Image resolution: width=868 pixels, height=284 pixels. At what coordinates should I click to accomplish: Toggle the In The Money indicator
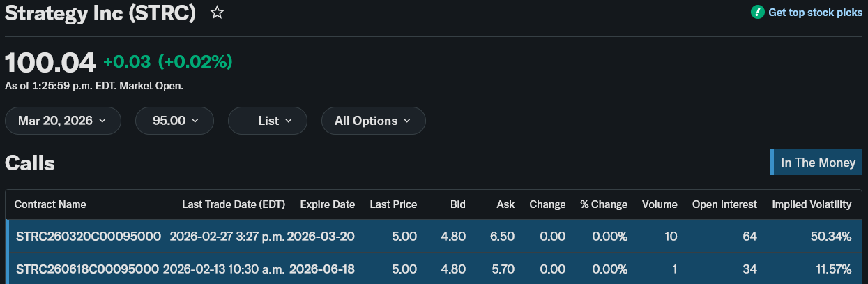(x=817, y=163)
